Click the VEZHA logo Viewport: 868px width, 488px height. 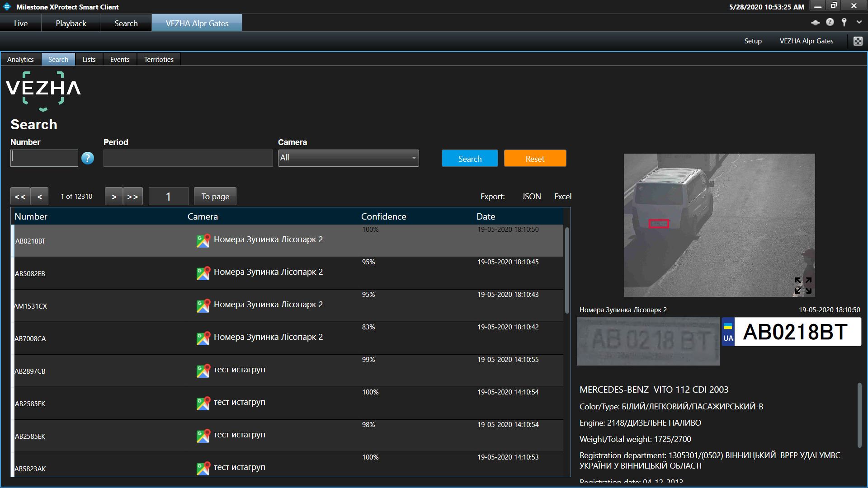tap(43, 90)
